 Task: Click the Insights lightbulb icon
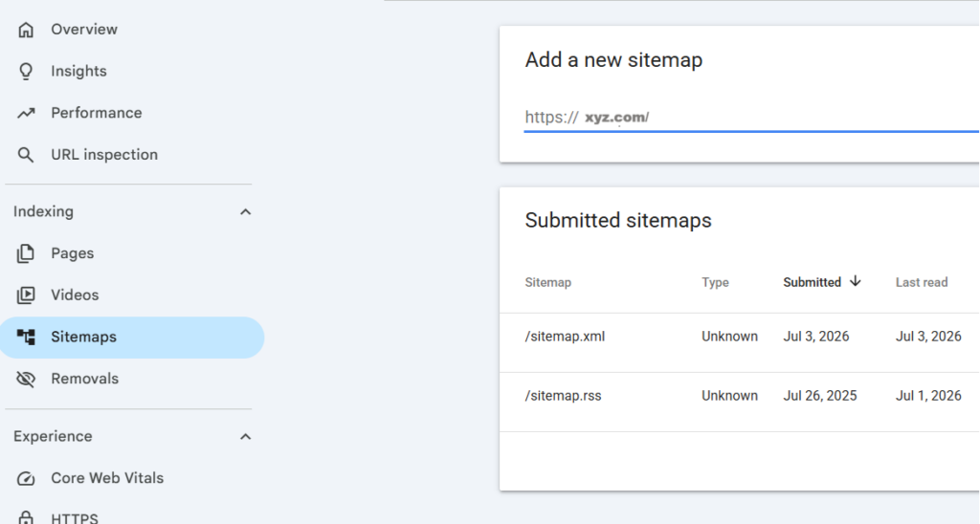pos(26,71)
